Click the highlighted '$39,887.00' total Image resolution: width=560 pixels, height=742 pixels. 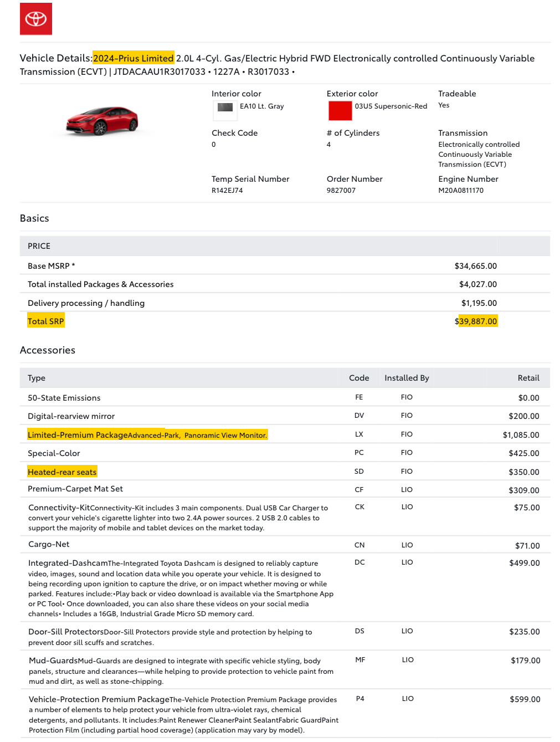tap(476, 321)
